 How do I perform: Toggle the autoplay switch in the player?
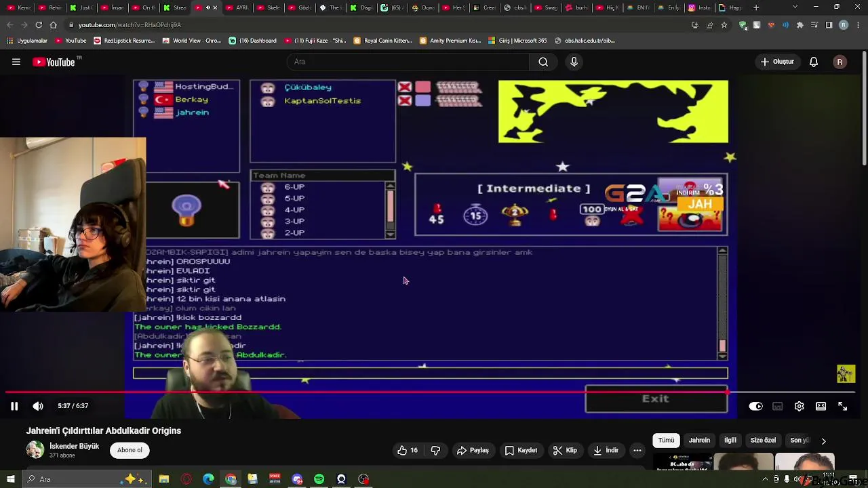coord(755,407)
